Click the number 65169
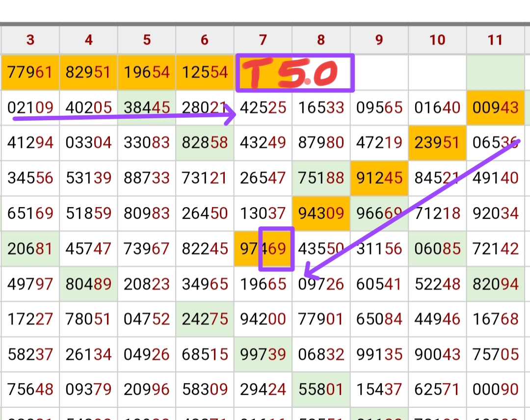530x420 pixels. [x=30, y=213]
